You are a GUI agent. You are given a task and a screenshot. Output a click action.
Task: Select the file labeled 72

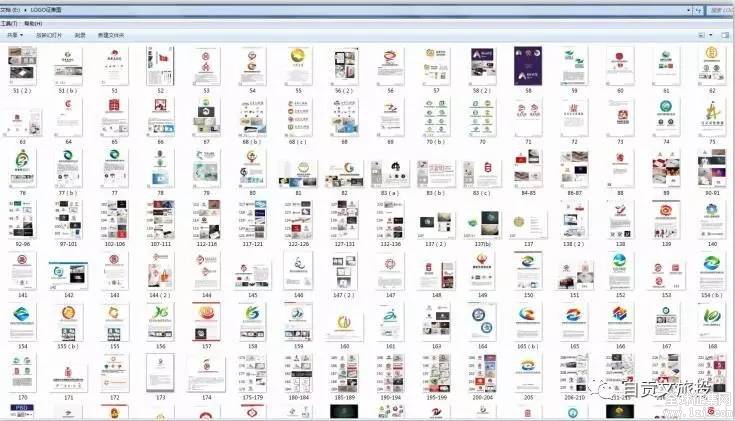[574, 117]
